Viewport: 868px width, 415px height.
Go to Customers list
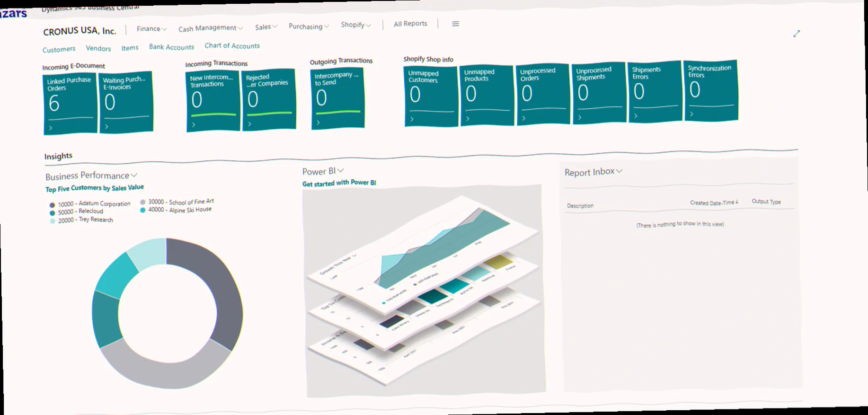tap(59, 49)
